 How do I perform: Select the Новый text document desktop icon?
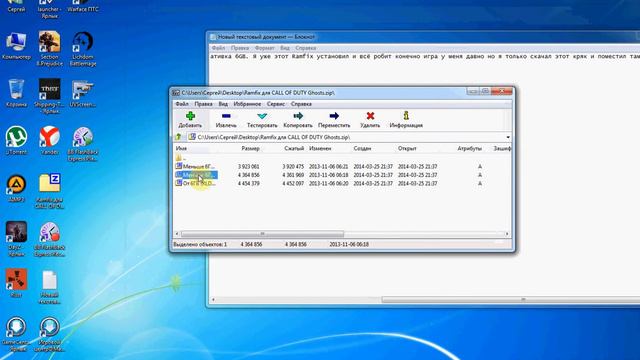49,287
